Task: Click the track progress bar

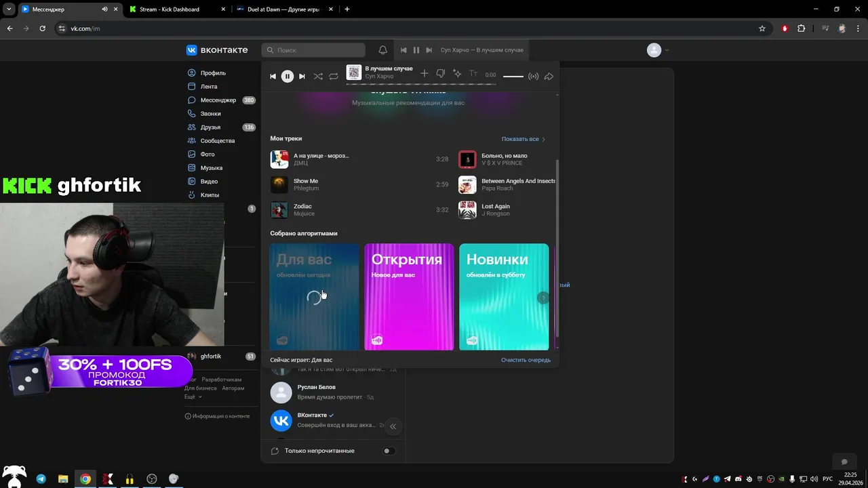Action: coord(420,84)
